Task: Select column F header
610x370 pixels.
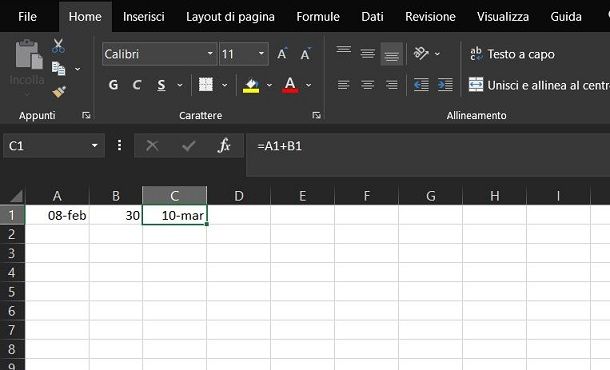Action: point(366,196)
